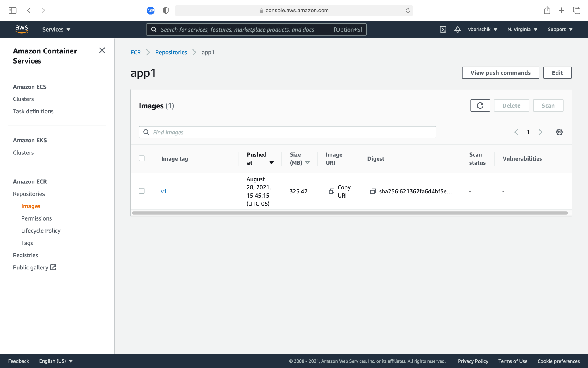Click the 325.47 size value

(298, 191)
